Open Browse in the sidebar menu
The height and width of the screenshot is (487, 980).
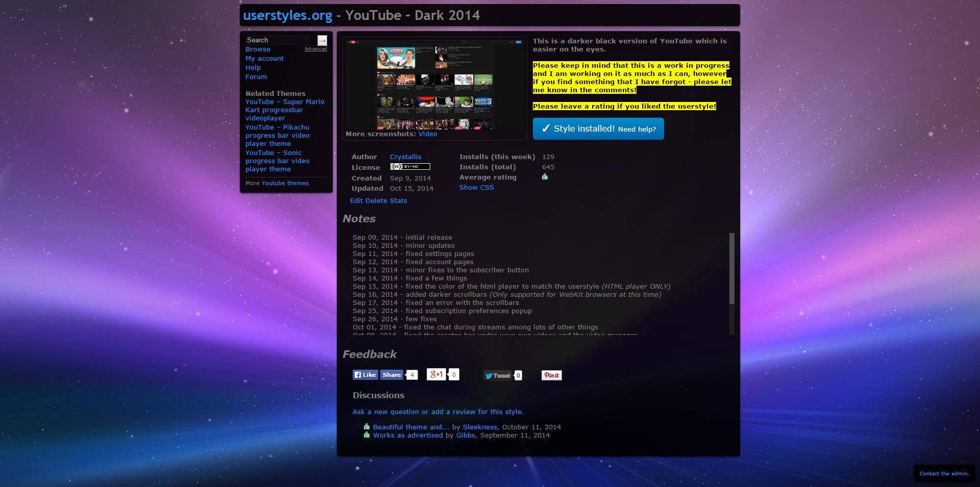[258, 49]
